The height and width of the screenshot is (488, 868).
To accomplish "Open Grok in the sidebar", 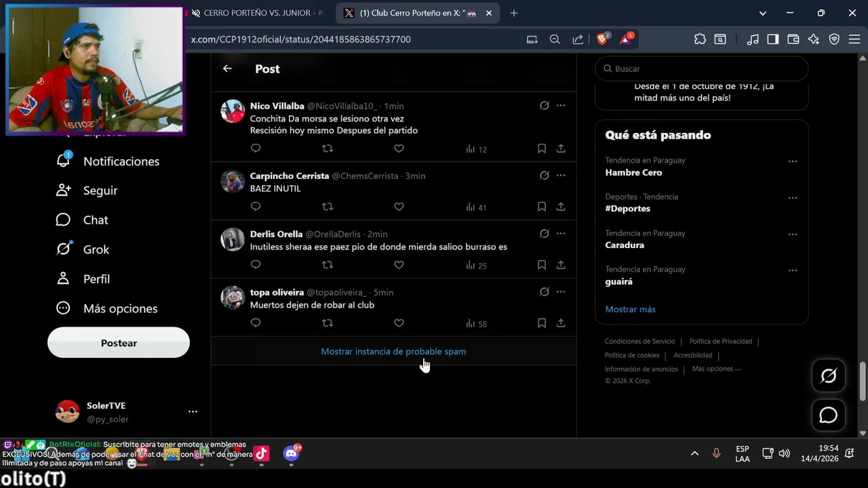I will pos(83,249).
